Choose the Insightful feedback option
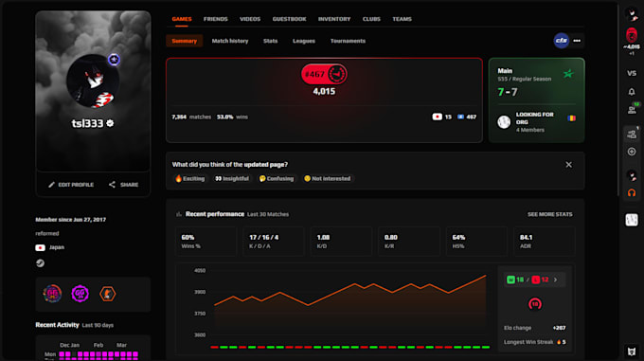The image size is (644, 361). [232, 179]
